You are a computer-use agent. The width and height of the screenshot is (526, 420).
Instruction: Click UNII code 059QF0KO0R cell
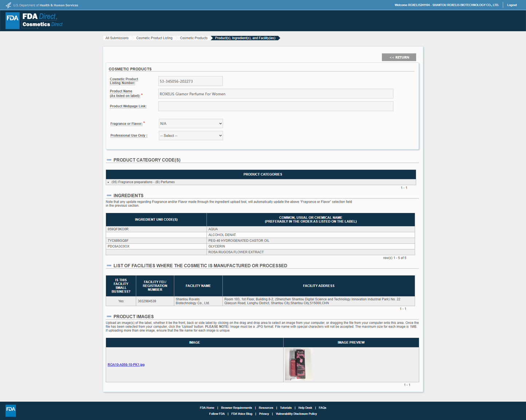[x=156, y=229]
